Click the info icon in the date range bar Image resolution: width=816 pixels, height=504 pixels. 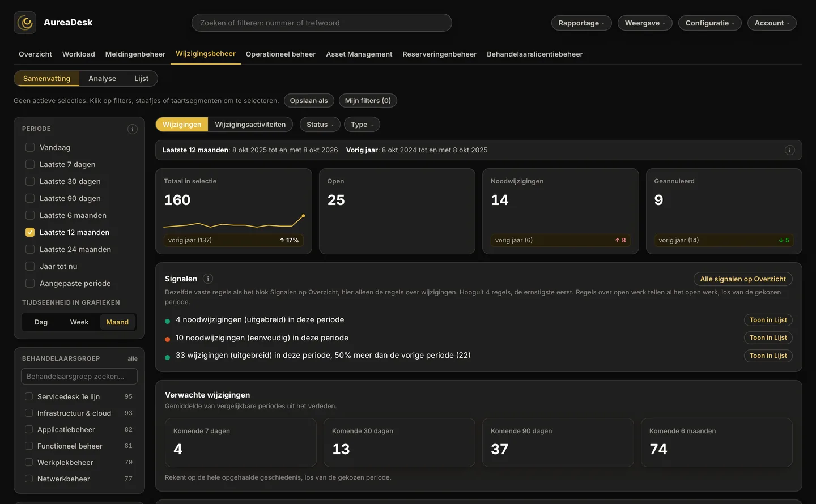(790, 150)
